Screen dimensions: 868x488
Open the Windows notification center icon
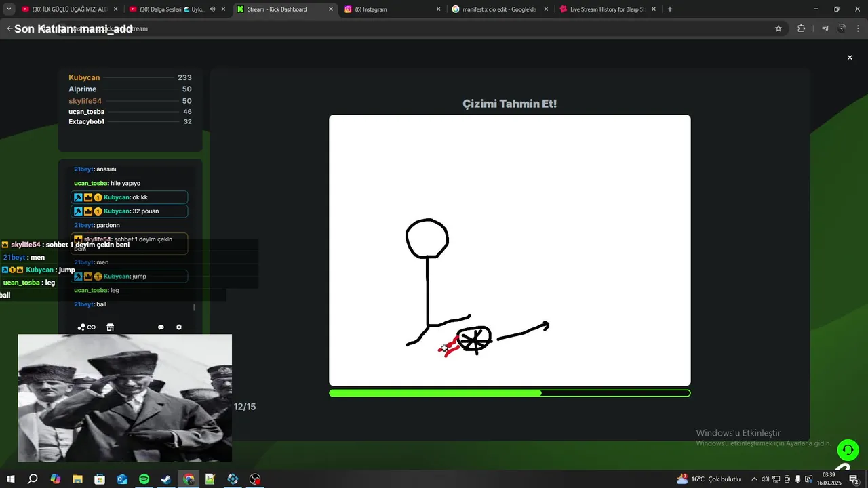click(854, 479)
